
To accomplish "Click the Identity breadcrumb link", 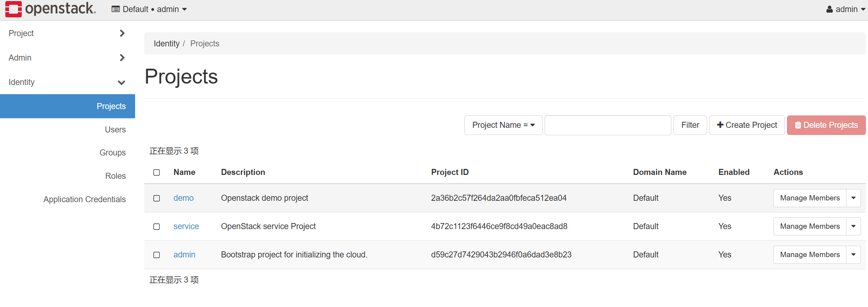I will pos(167,44).
